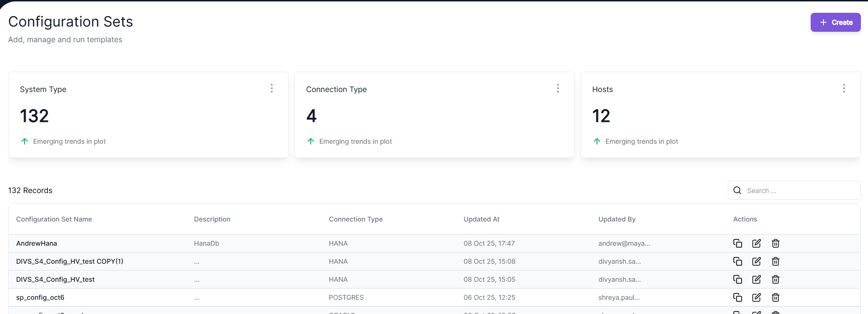Focus the Search records field
Image resolution: width=868 pixels, height=314 pixels.
click(801, 191)
